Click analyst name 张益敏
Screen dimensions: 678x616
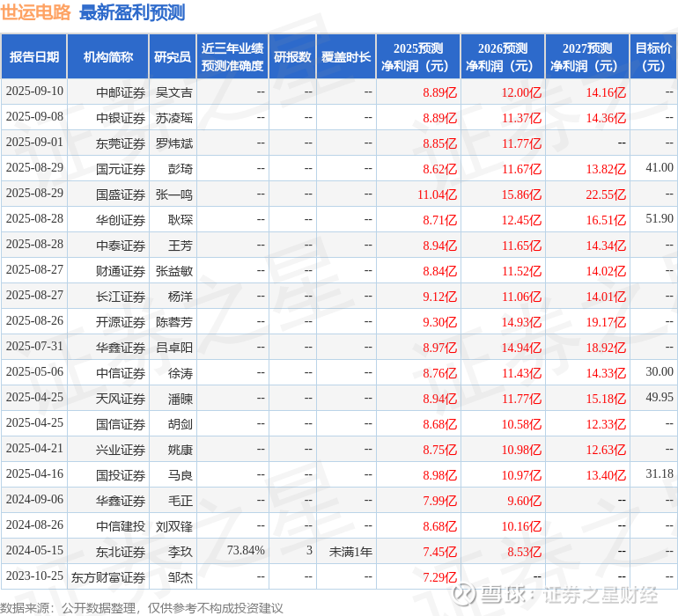pos(173,271)
